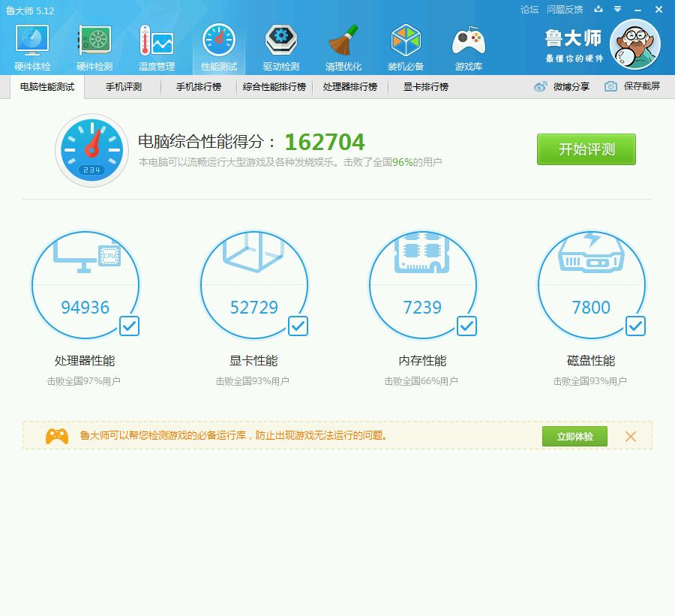This screenshot has height=616, width=675.
Task: Switch to the 综合性能排行榜 tab
Action: 274,87
